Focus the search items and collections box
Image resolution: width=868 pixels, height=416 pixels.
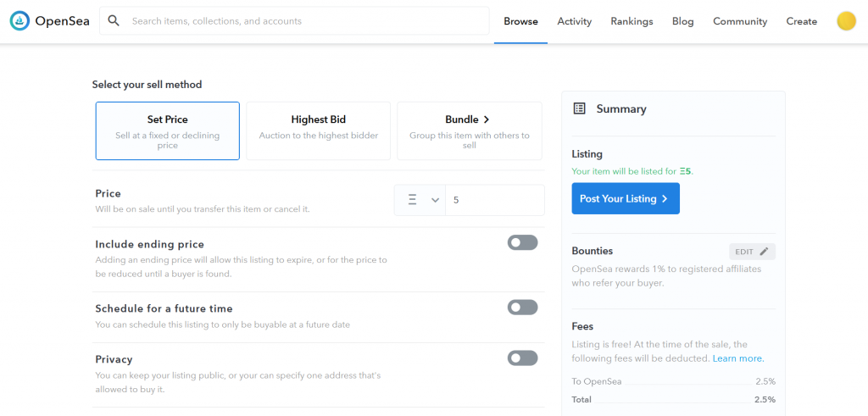[x=305, y=21]
